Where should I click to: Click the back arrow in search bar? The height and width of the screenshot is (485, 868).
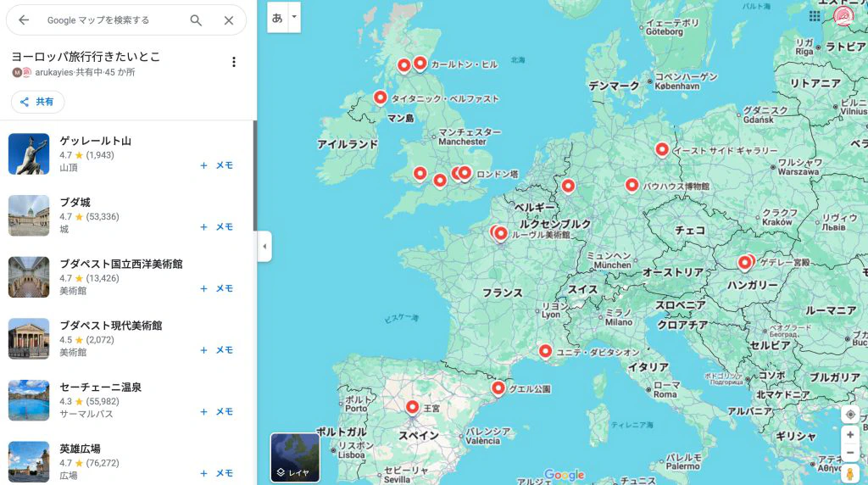click(x=24, y=20)
